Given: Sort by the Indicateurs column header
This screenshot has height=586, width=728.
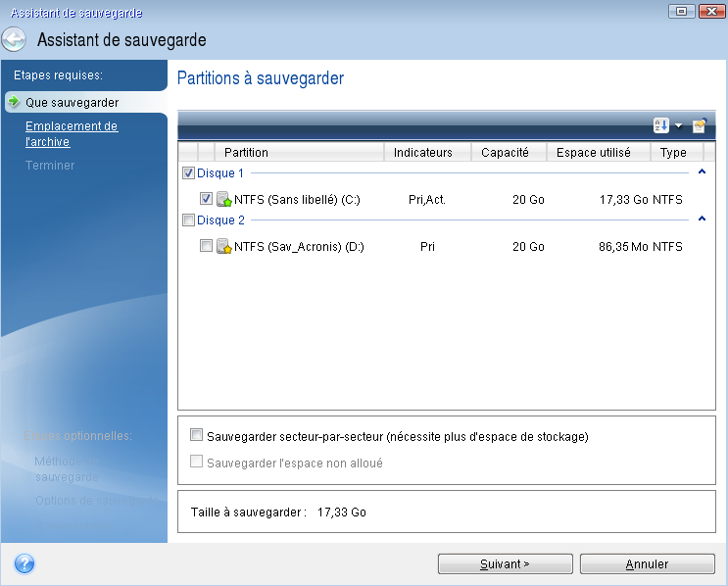Looking at the screenshot, I should [427, 152].
